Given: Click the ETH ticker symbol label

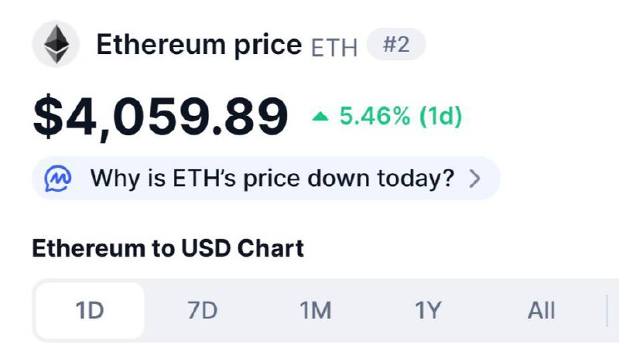Looking at the screenshot, I should pos(333,47).
